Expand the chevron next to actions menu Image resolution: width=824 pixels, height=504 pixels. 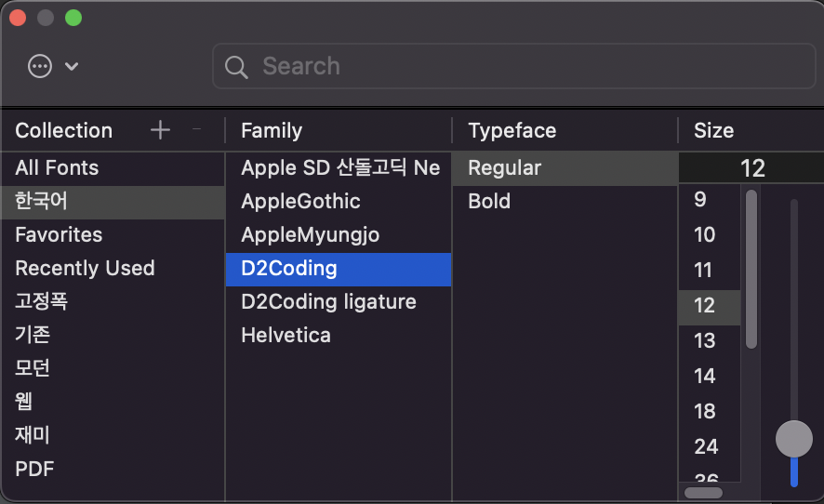(72, 66)
